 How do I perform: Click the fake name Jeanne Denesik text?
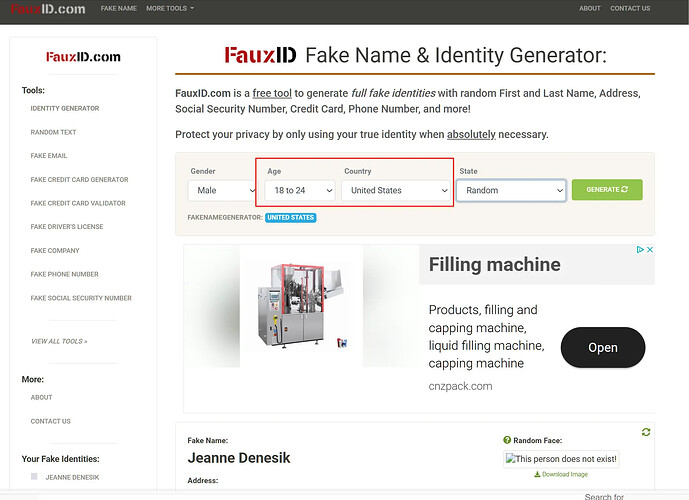(239, 458)
